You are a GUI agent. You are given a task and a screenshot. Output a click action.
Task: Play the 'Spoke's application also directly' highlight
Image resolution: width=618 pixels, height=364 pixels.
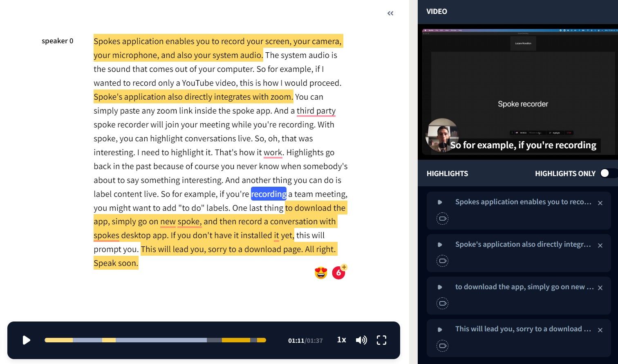tap(440, 245)
